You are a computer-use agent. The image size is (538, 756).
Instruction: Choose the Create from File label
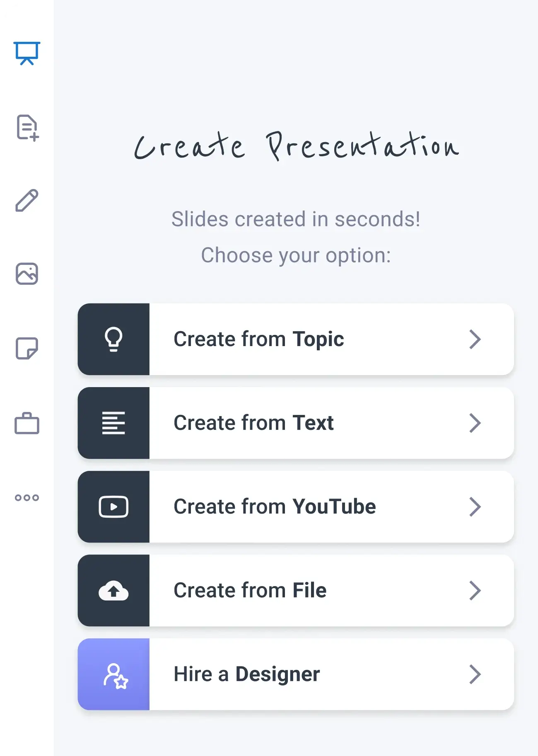[x=250, y=591]
